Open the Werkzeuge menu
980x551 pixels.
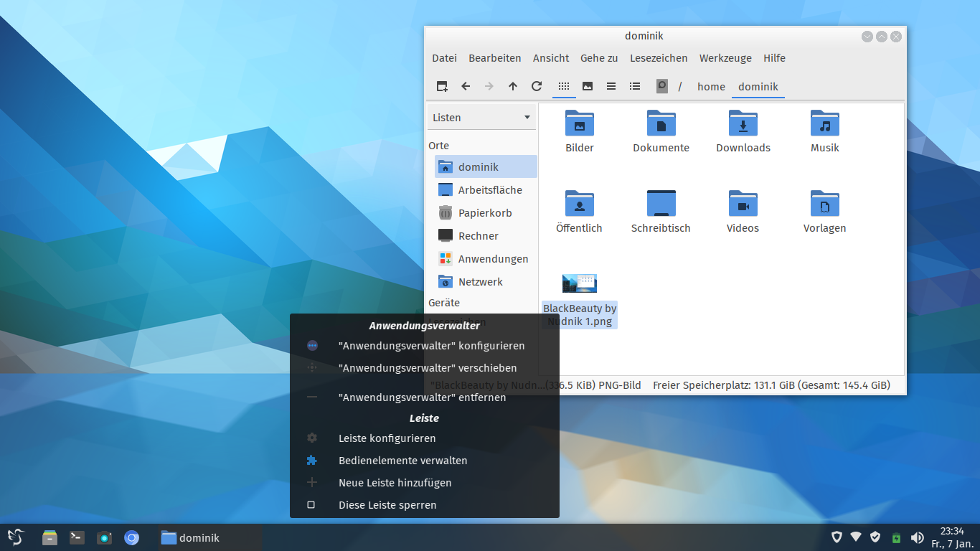point(725,58)
